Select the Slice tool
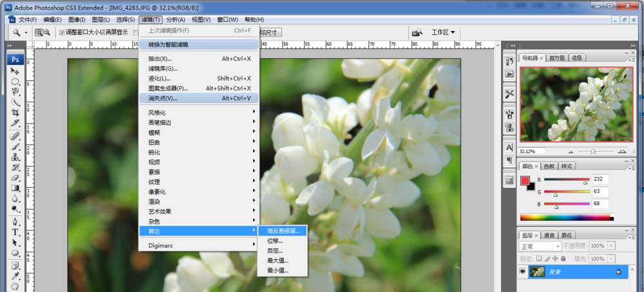This screenshot has width=644, height=292. pyautogui.click(x=15, y=122)
